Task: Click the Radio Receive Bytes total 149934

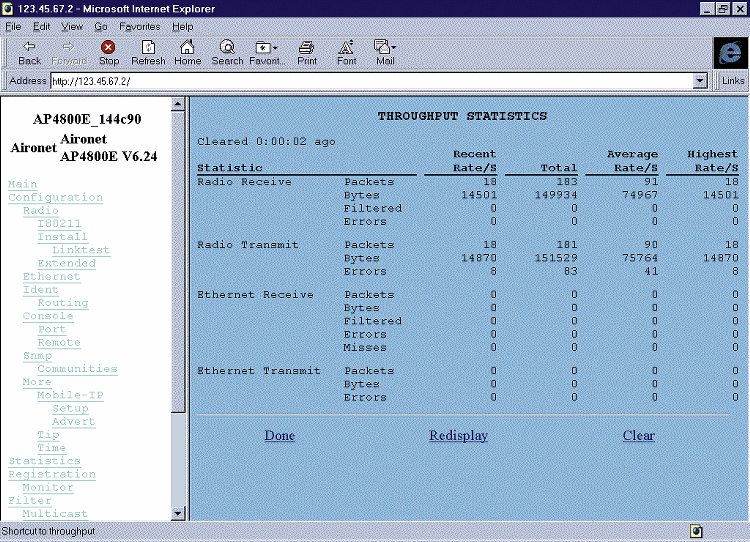Action: (556, 195)
